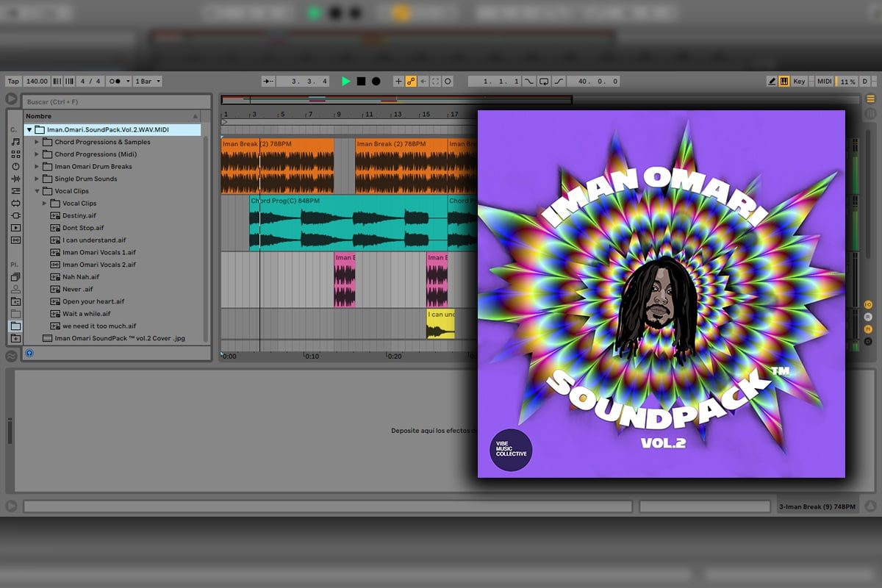Toggle Computer MIDI Keyboard button
882x588 pixels.
tap(784, 82)
